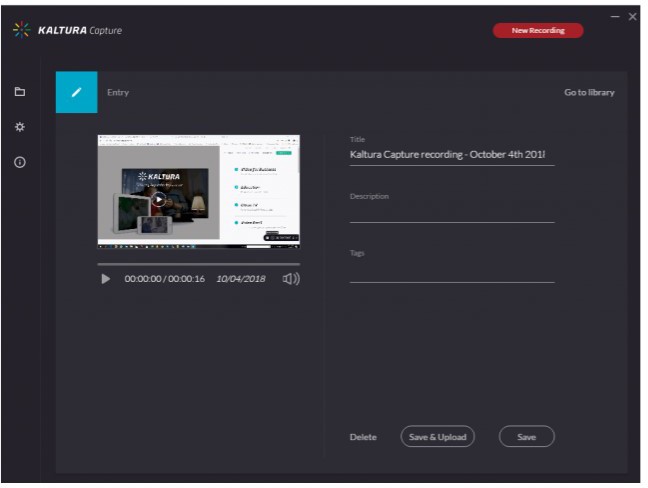Mute audio with the speaker icon
The height and width of the screenshot is (488, 648).
click(291, 279)
